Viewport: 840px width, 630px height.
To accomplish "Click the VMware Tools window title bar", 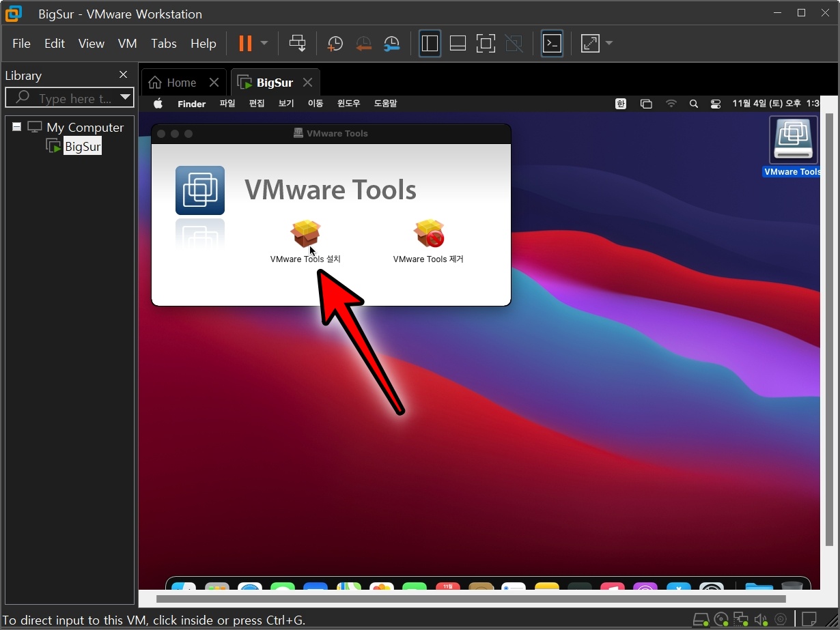I will pyautogui.click(x=331, y=134).
